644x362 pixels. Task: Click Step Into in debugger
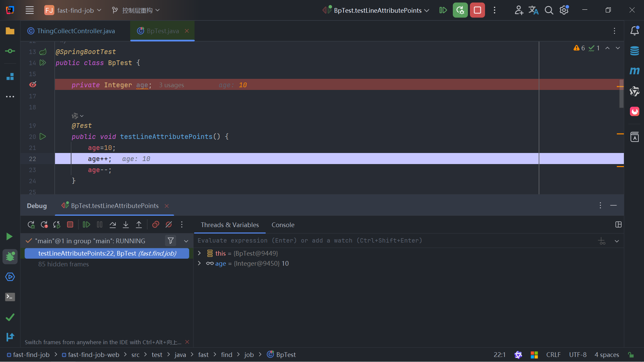(x=126, y=225)
